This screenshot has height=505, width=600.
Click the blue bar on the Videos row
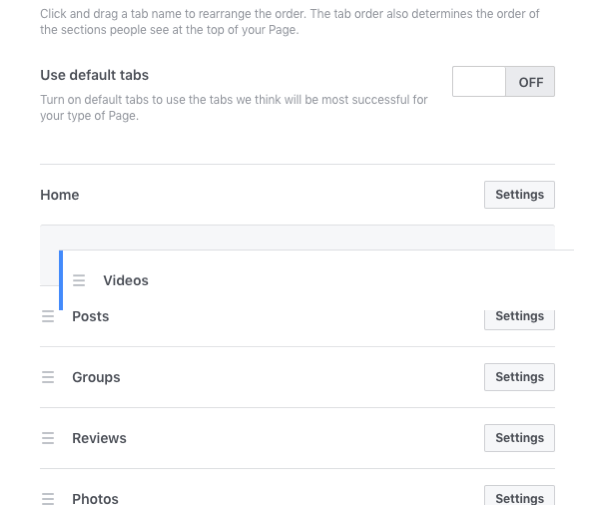tap(61, 280)
